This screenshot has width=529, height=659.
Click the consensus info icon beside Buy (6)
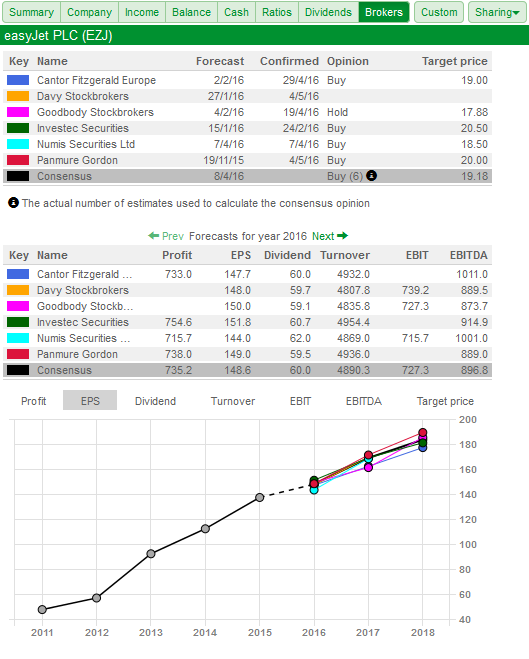click(371, 176)
